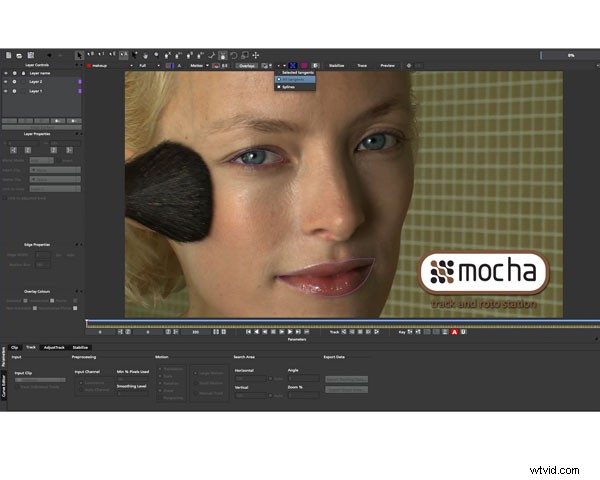The image size is (600, 480).
Task: Toggle visibility eye for Layer 2
Action: [x=7, y=82]
